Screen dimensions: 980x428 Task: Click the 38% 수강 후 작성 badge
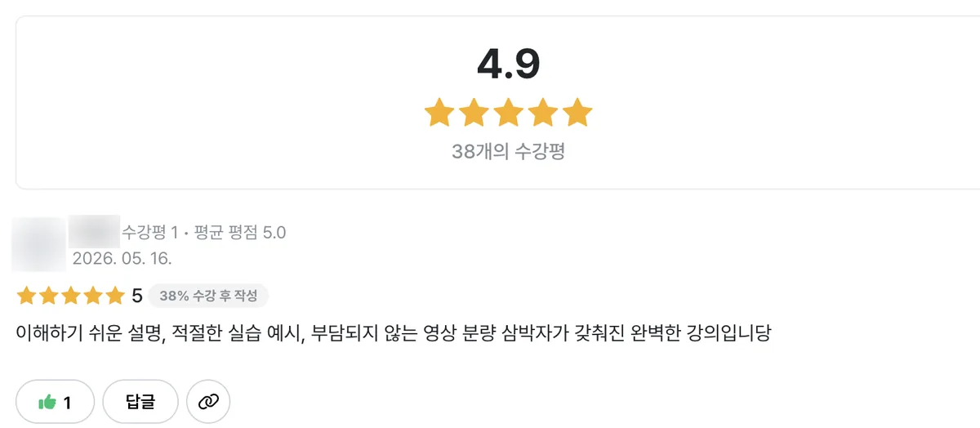pyautogui.click(x=208, y=296)
